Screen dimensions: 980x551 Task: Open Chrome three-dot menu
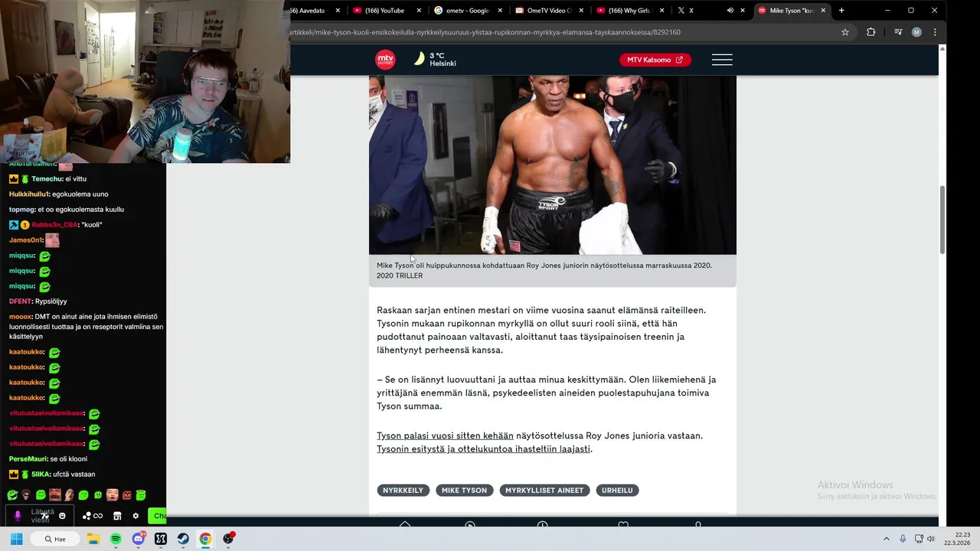(x=934, y=32)
